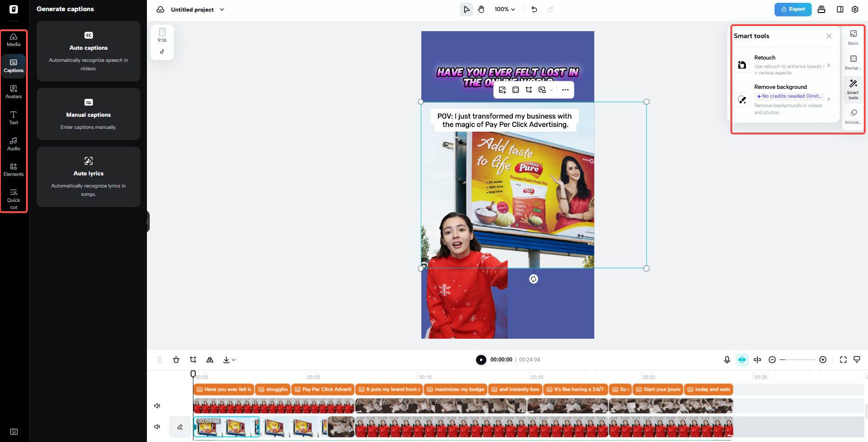Redo the last action
Screen dimensions: 868x442
pos(550,9)
